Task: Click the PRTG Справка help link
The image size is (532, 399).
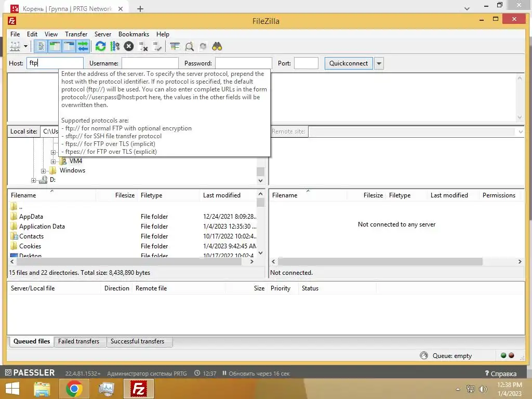Action: point(501,374)
